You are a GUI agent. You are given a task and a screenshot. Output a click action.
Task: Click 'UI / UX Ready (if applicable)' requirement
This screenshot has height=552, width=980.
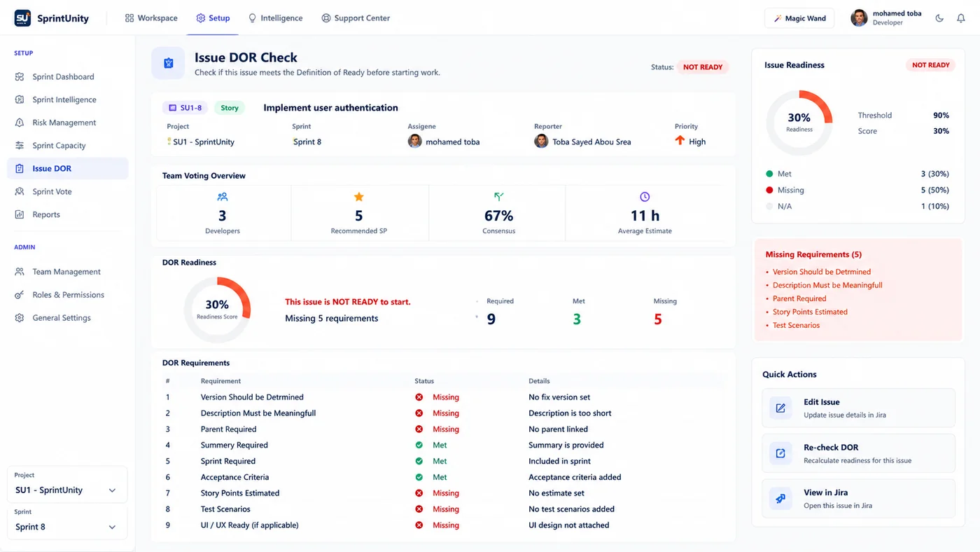tap(250, 525)
